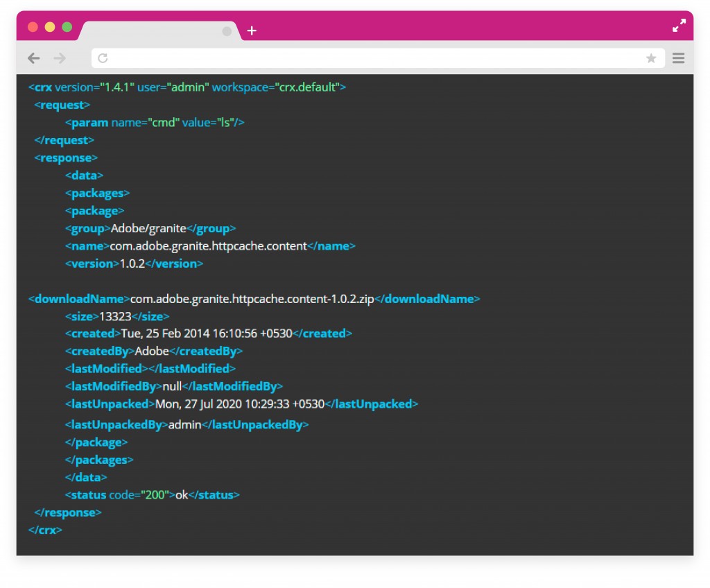Reload the page with the refresh icon

pos(103,58)
